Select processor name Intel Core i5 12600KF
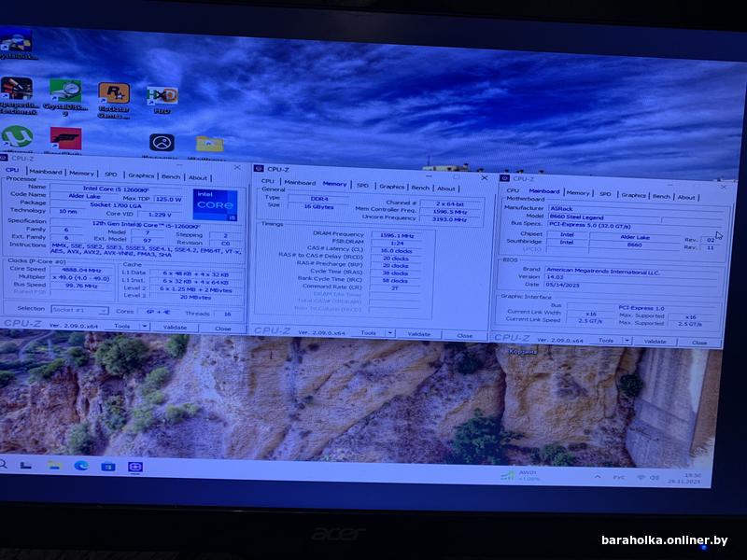The width and height of the screenshot is (747, 560). click(x=116, y=189)
